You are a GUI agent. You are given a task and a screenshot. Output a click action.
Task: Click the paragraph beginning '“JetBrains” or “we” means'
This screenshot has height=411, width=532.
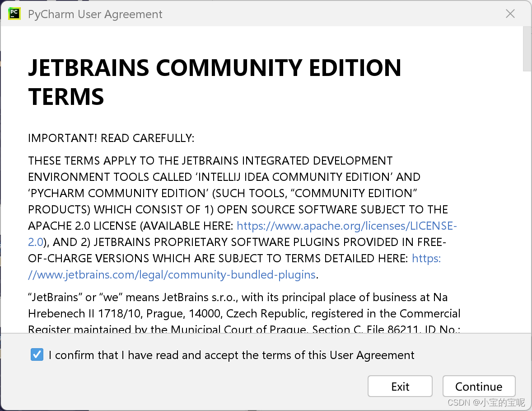244,313
